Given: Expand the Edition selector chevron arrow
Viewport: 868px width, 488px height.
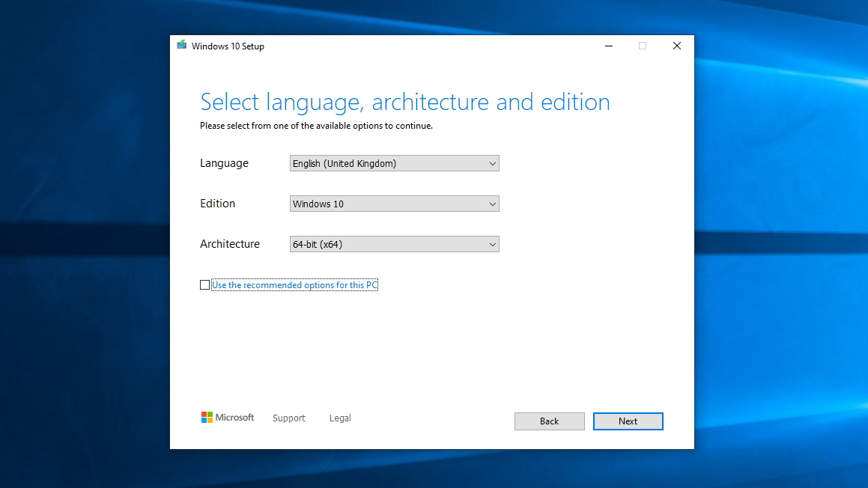Looking at the screenshot, I should tap(493, 204).
